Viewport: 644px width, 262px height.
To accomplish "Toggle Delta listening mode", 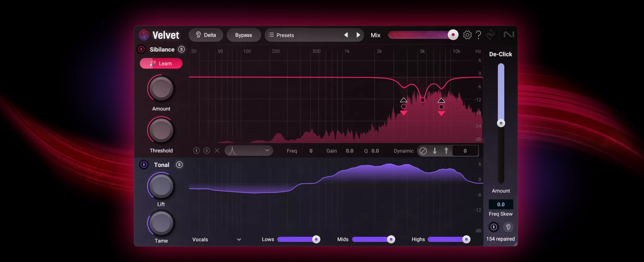I will [206, 35].
